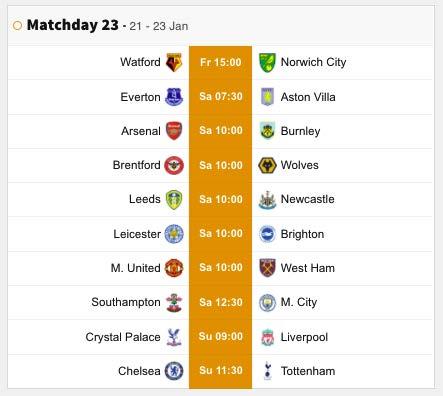This screenshot has width=443, height=396.
Task: Toggle the circle beside Matchday 23
Action: (17, 26)
